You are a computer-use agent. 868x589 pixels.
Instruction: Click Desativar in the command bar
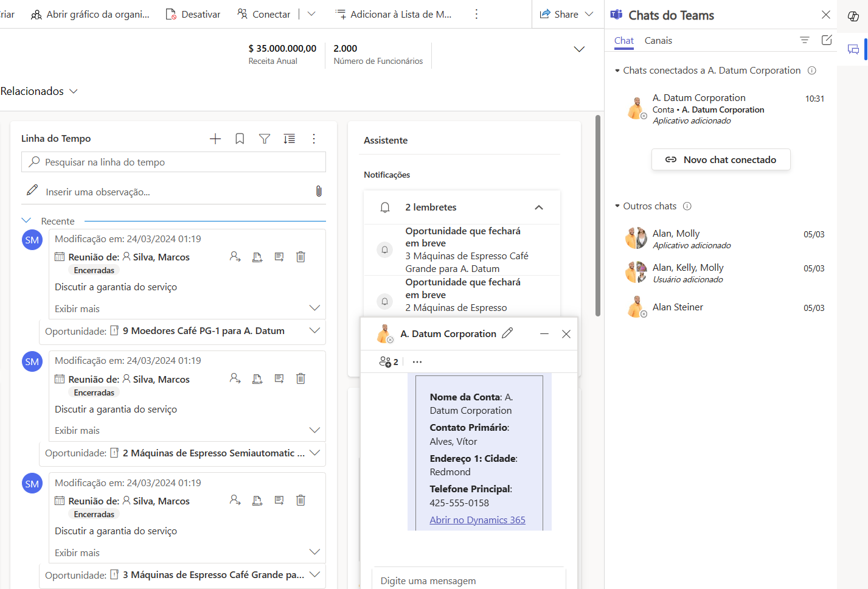pyautogui.click(x=193, y=14)
